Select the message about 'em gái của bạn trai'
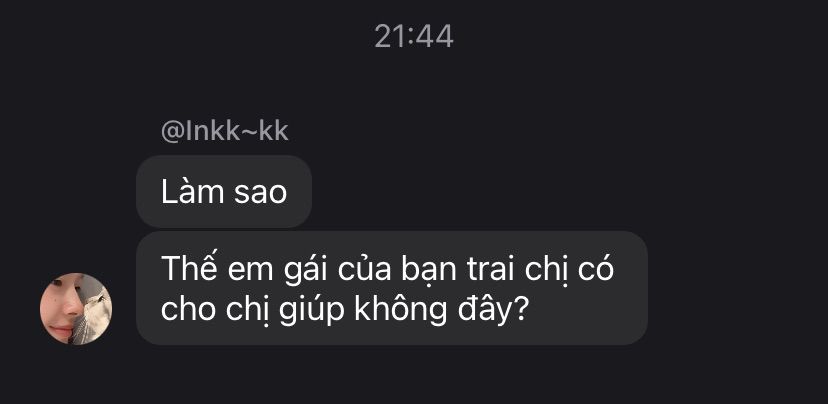Screen dimensions: 828x404 [392, 288]
